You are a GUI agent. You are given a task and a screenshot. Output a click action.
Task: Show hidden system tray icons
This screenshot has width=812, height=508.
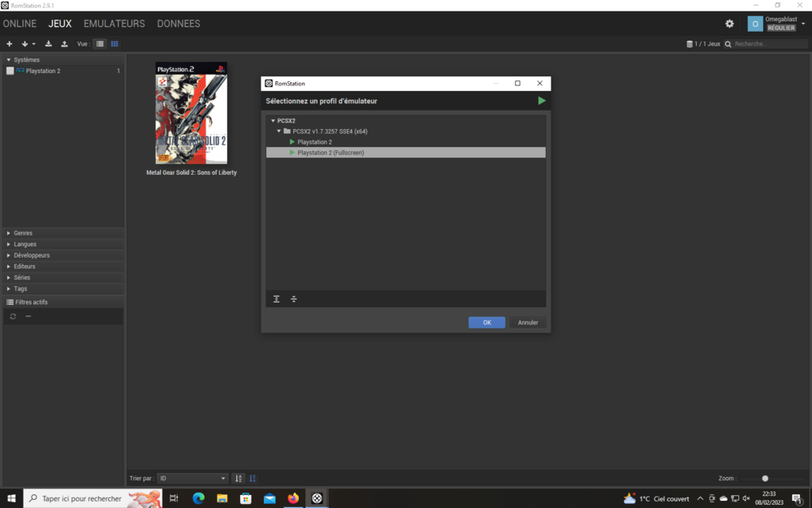click(700, 499)
